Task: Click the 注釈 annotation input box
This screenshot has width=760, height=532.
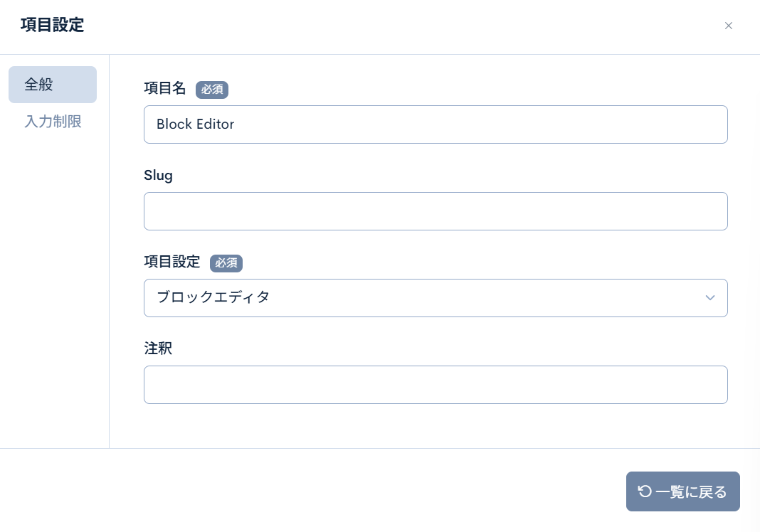Action: pyautogui.click(x=436, y=385)
